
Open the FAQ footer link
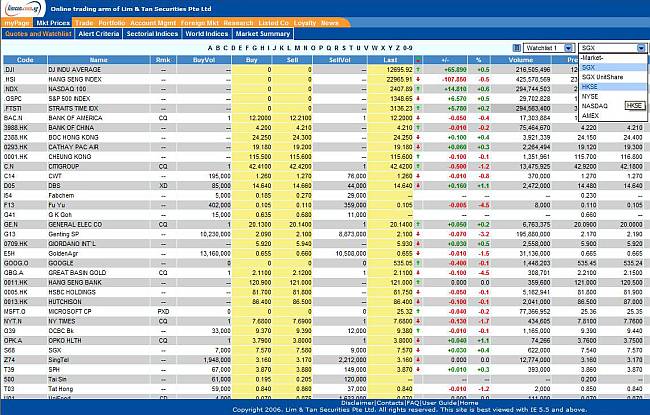pyautogui.click(x=412, y=403)
